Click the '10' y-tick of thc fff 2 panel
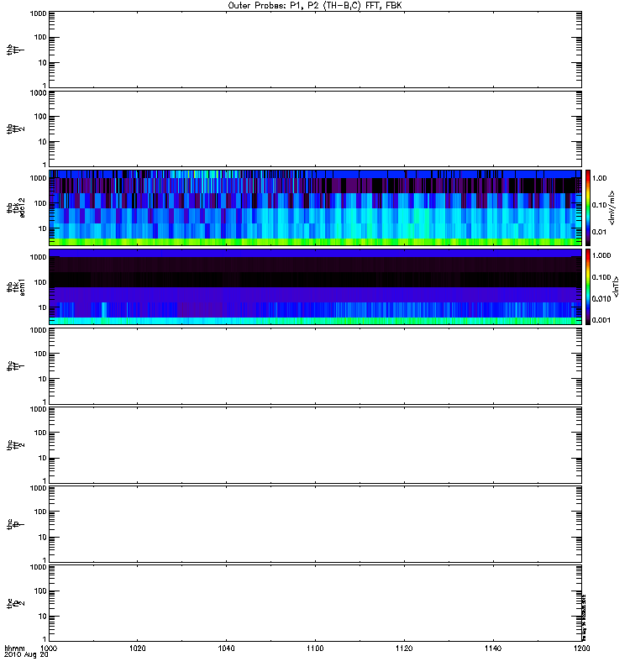 pos(43,458)
